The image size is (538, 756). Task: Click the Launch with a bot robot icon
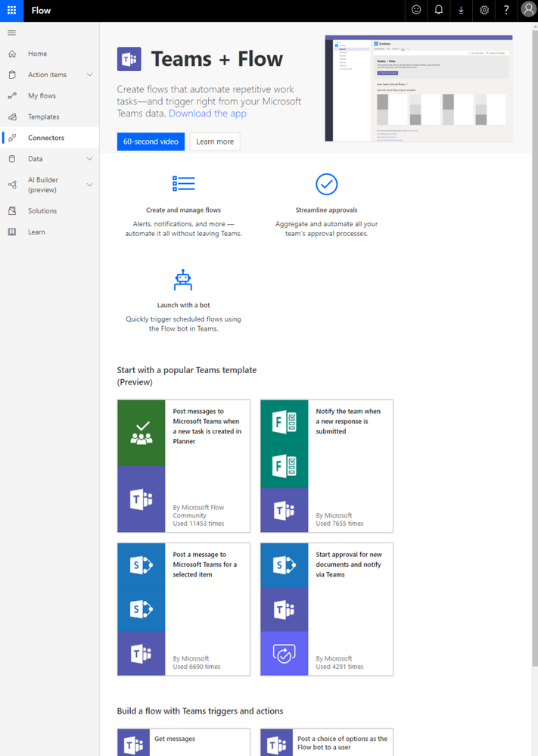[183, 280]
